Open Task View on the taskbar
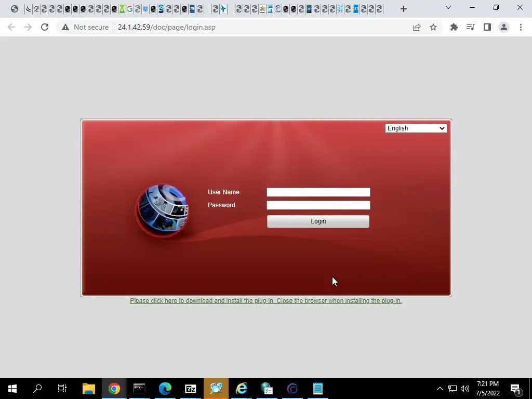The height and width of the screenshot is (399, 532). point(62,389)
